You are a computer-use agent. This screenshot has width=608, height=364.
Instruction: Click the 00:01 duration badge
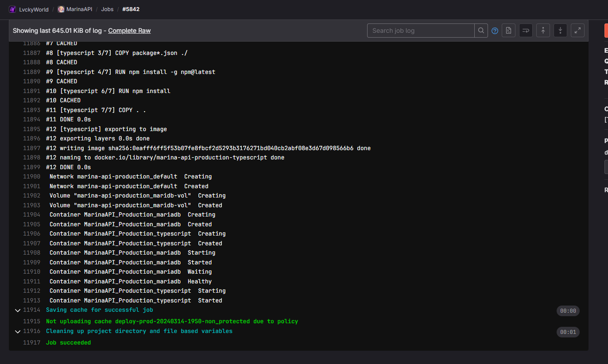(568, 332)
